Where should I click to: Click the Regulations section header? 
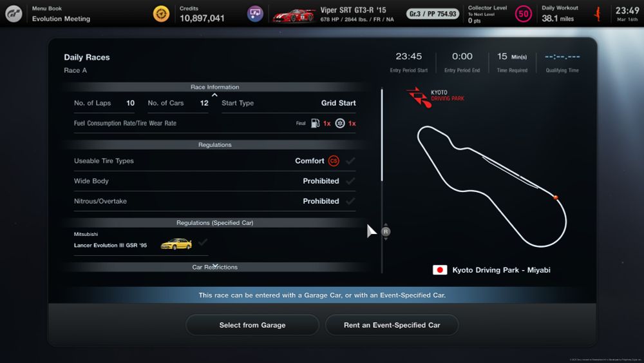[x=215, y=144]
